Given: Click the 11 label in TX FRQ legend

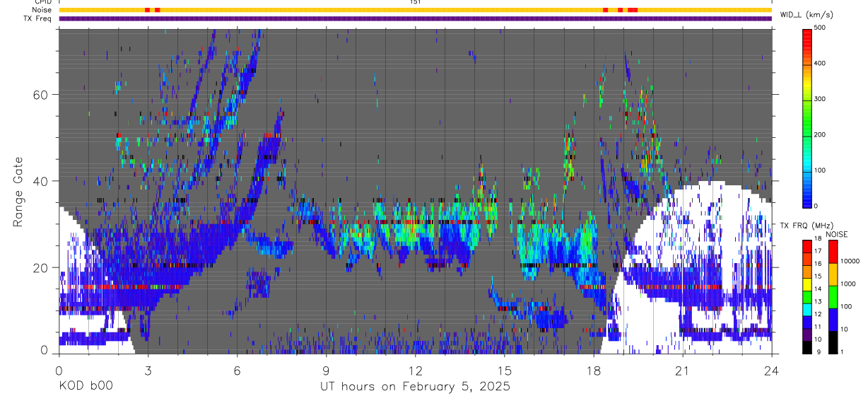Looking at the screenshot, I should point(818,327).
